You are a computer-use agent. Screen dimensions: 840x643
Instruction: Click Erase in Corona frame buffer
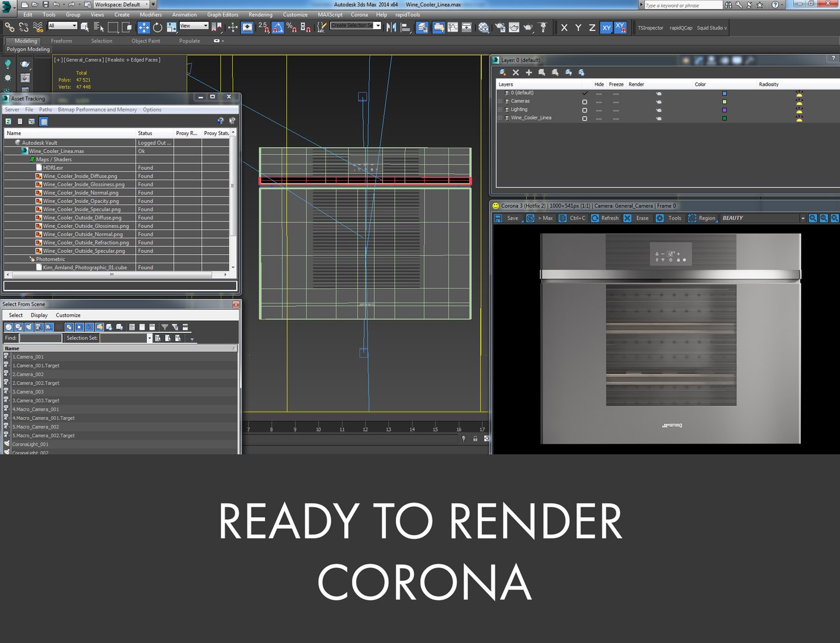pos(636,218)
